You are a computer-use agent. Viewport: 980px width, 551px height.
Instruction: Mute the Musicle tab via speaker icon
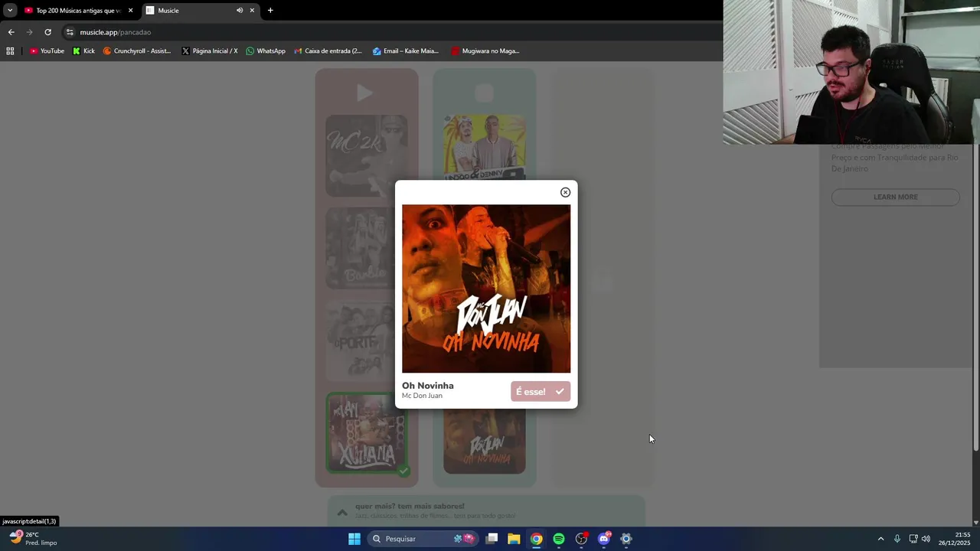click(x=239, y=11)
